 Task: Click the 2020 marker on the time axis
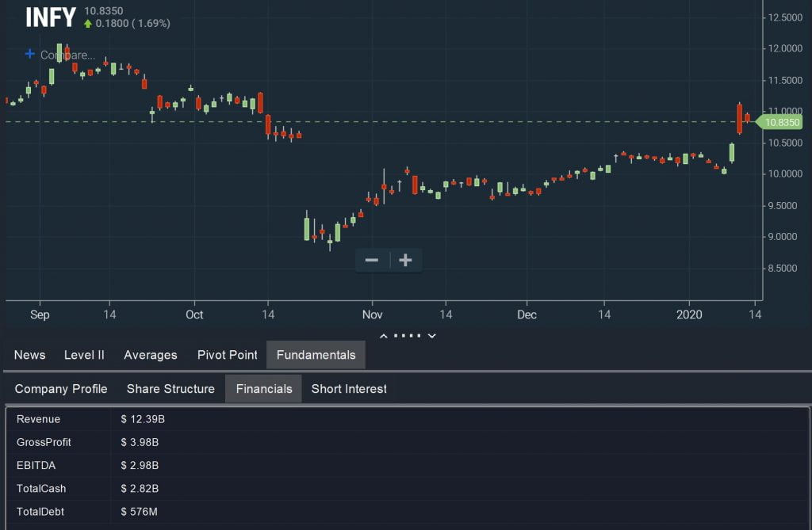pos(689,315)
